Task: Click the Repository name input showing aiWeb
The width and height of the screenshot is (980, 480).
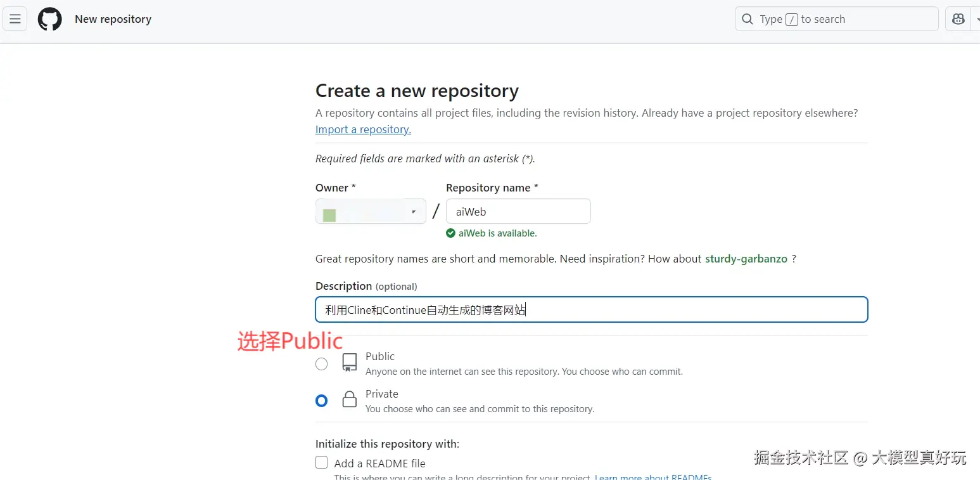Action: [518, 211]
